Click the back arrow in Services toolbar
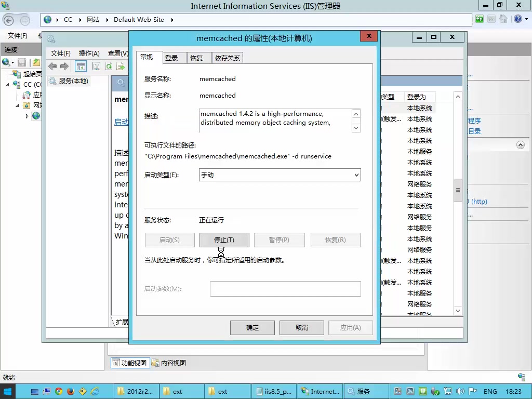 click(52, 66)
